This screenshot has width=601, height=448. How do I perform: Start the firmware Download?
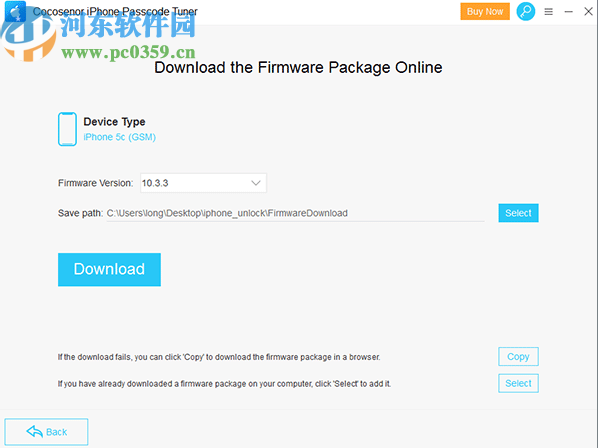(109, 269)
